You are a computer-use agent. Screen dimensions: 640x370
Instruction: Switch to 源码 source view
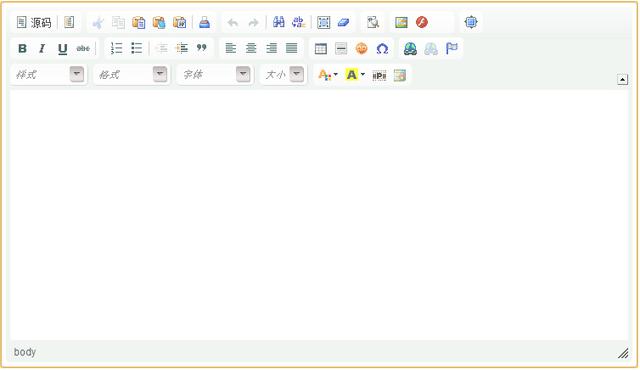coord(34,22)
